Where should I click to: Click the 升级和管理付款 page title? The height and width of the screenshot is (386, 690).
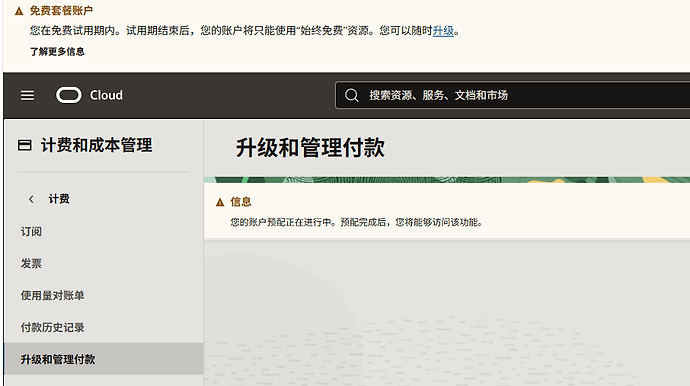(x=310, y=147)
